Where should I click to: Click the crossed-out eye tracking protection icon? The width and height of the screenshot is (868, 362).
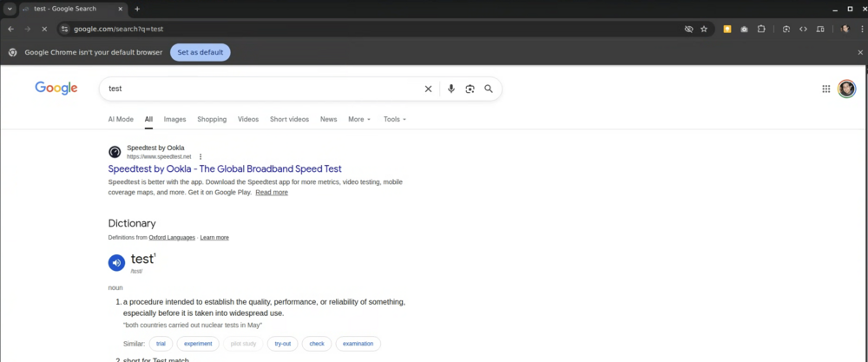click(688, 29)
